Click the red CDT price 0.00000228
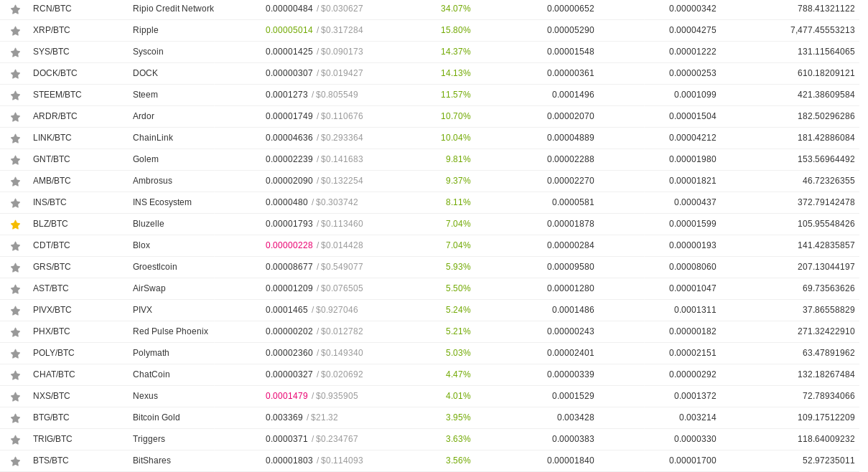Image resolution: width=868 pixels, height=472 pixels. (x=289, y=245)
